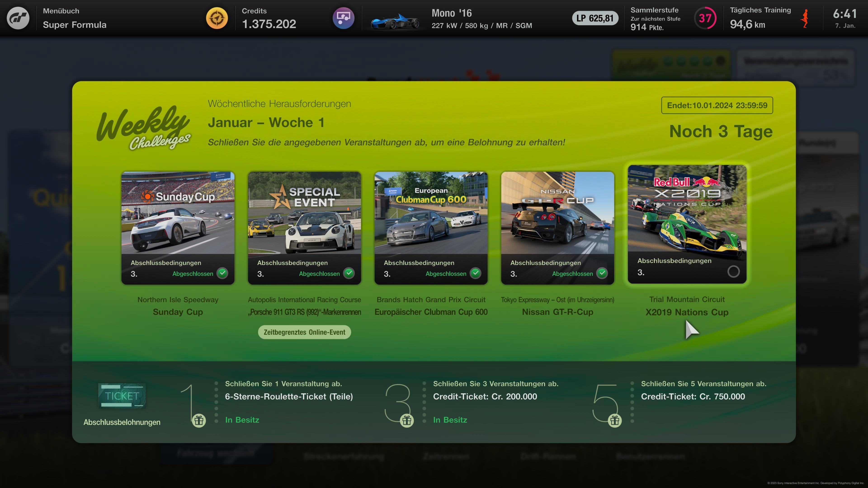This screenshot has width=868, height=488.
Task: Click the Weekly Challenges logo
Action: point(144,128)
